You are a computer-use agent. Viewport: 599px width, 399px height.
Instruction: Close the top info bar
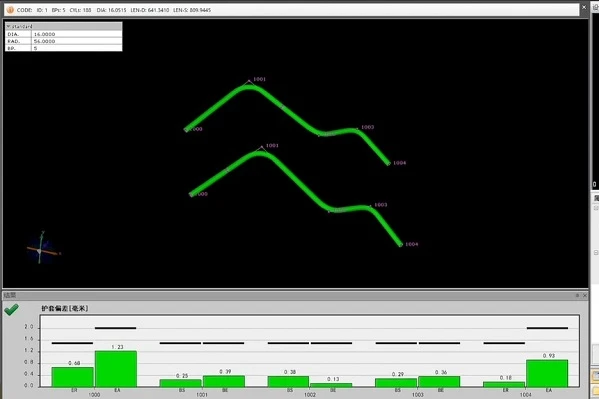pyautogui.click(x=584, y=7)
